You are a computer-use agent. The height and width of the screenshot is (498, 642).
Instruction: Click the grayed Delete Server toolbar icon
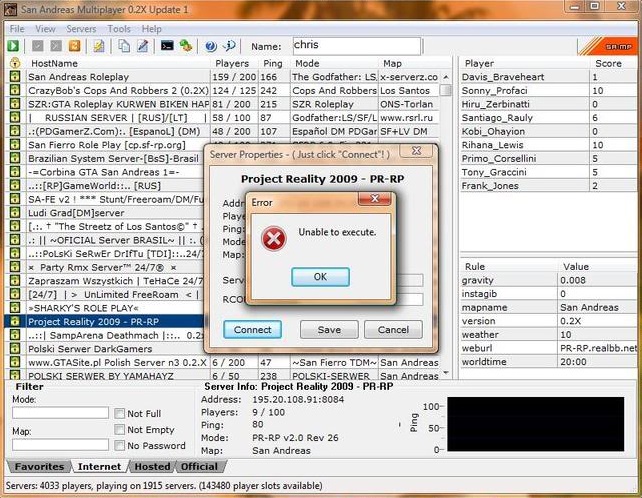[56, 45]
